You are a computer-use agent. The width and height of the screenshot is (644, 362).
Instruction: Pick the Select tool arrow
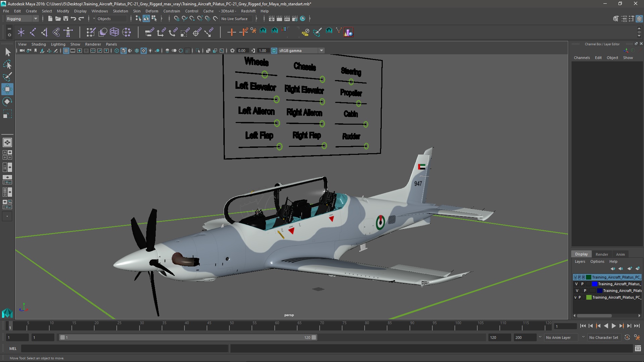[x=7, y=52]
